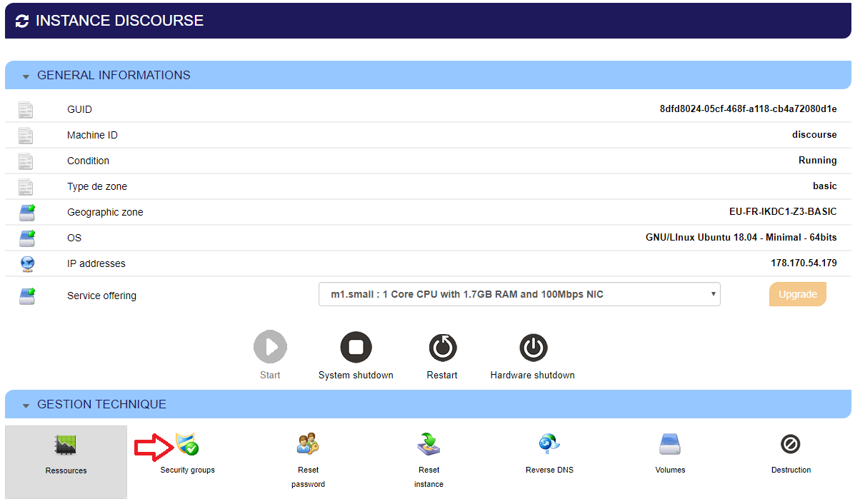Click the Reset instance disk icon
The height and width of the screenshot is (504, 855).
coord(429,444)
